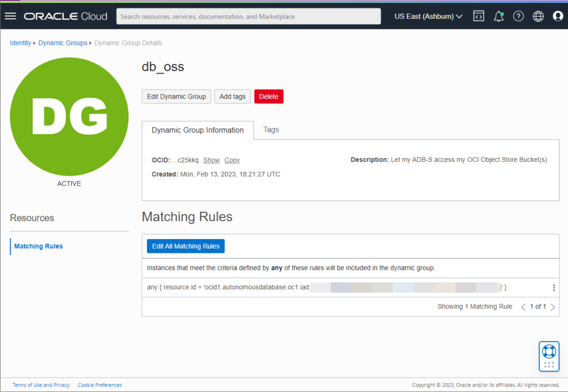Image resolution: width=568 pixels, height=392 pixels.
Task: Click the Description text about ADB-S
Action: pos(469,160)
